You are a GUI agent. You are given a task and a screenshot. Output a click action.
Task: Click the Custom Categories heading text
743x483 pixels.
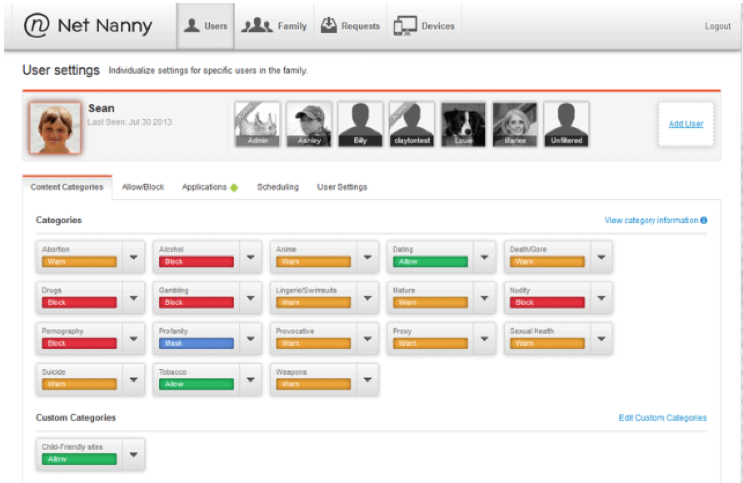coord(76,418)
